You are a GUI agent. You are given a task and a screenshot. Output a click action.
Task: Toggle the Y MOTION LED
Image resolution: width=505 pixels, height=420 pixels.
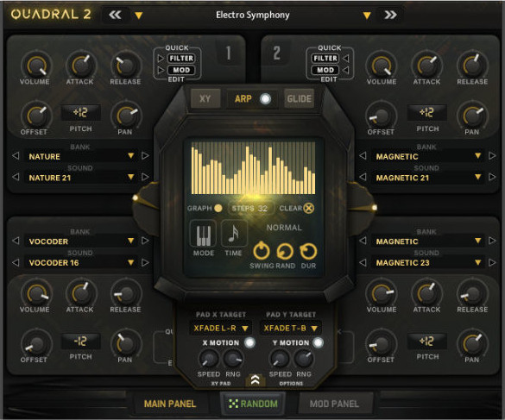(319, 342)
